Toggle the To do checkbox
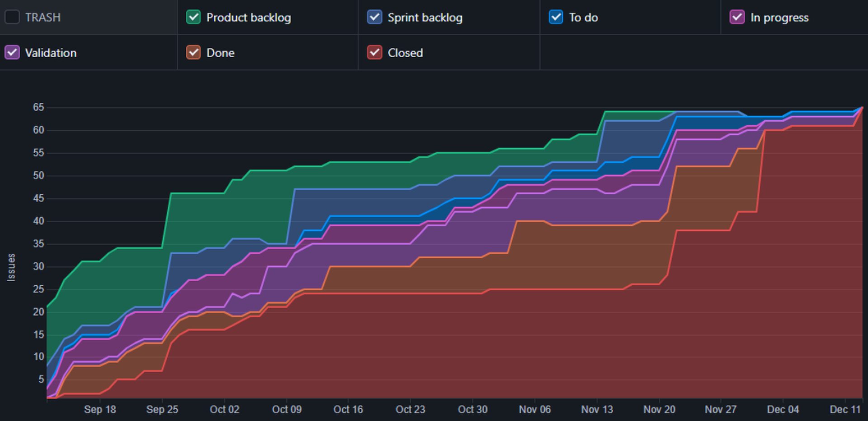This screenshot has width=868, height=421. (556, 17)
